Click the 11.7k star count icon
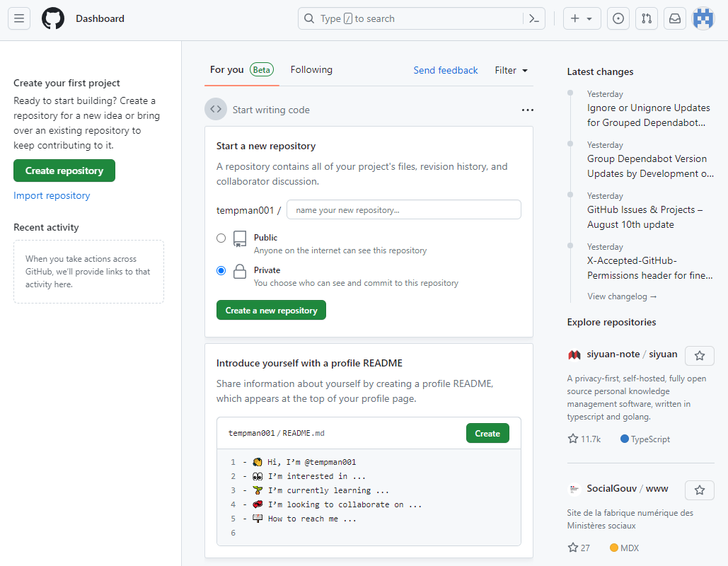Image resolution: width=728 pixels, height=566 pixels. [573, 439]
